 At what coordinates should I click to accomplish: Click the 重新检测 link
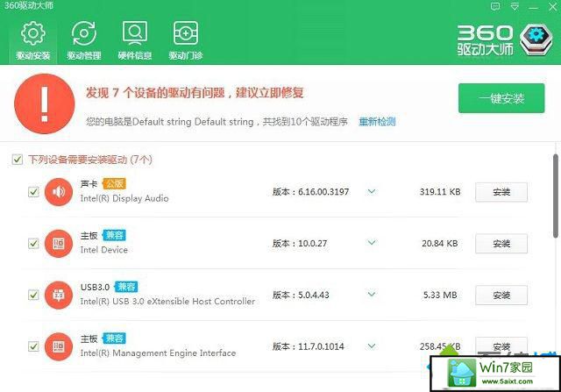point(377,122)
